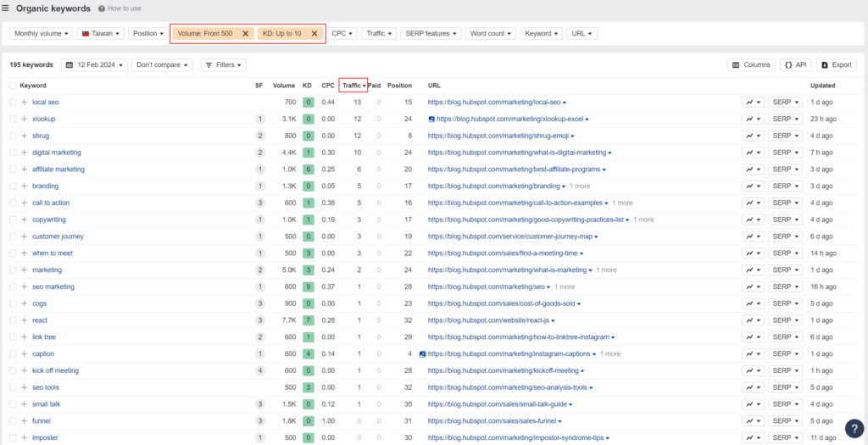Open the Keyword filter dropdown in filter bar

542,33
